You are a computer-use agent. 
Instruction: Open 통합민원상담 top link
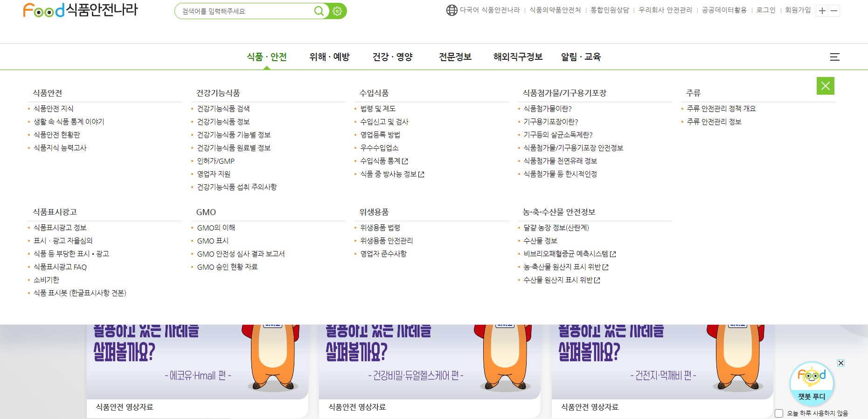coord(610,10)
